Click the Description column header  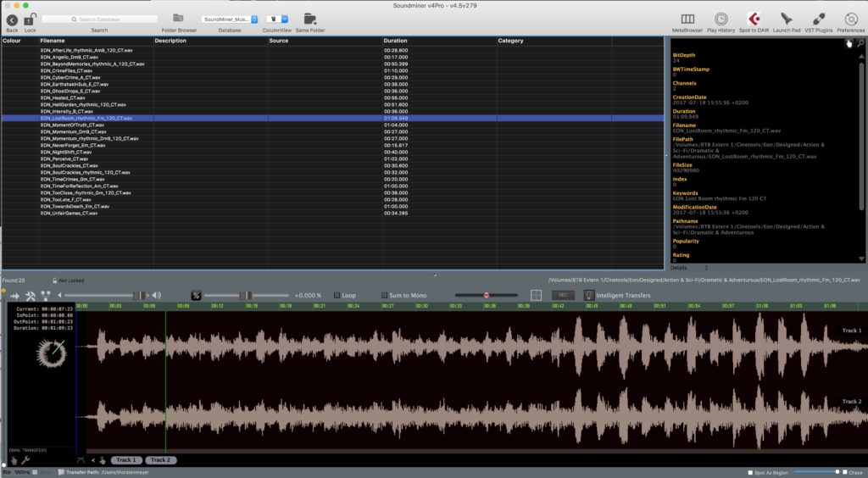coord(210,41)
